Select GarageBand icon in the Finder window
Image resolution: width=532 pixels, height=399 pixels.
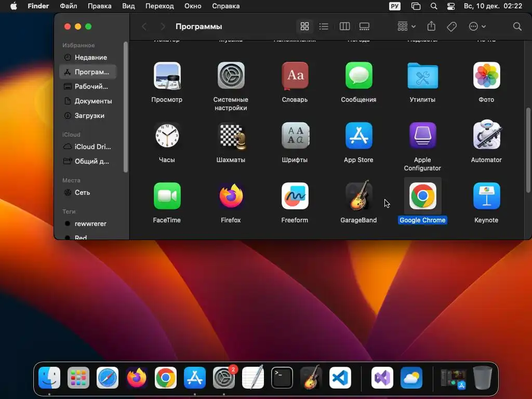pyautogui.click(x=358, y=195)
